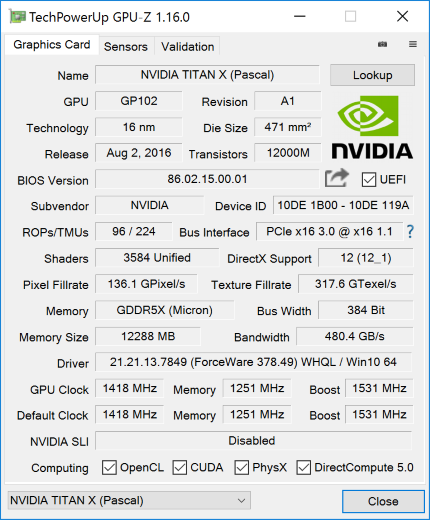Toggle the DirectCompute 5.0 checkbox

[304, 467]
